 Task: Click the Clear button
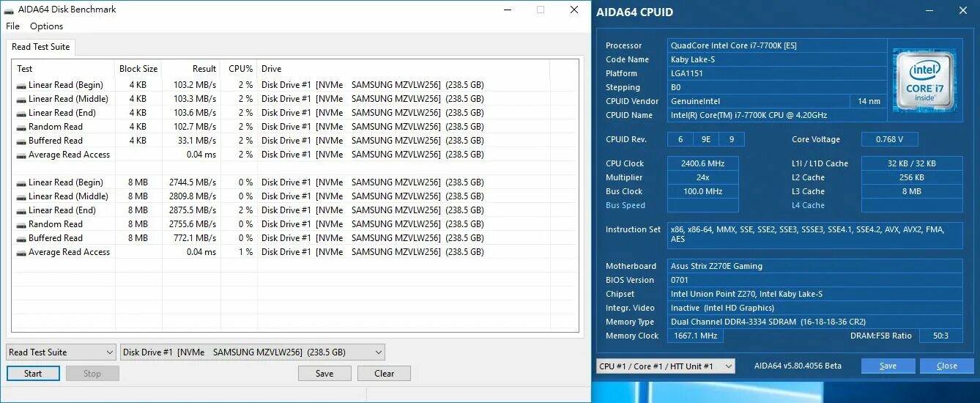384,374
